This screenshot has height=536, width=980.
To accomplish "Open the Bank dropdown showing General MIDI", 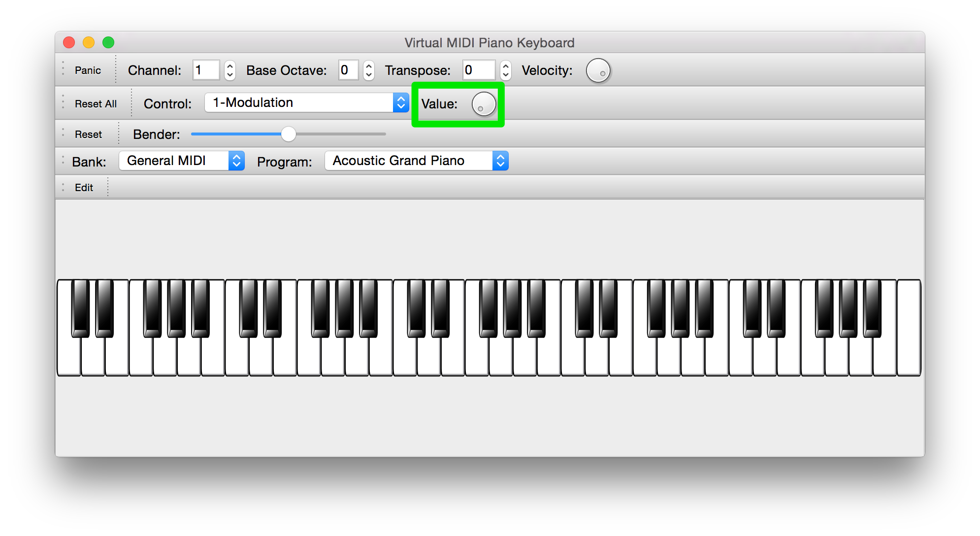I will point(181,161).
